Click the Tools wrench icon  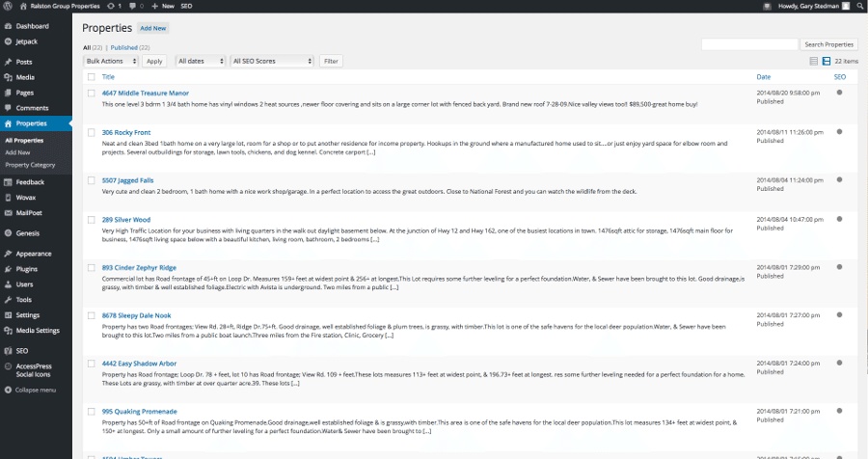click(x=8, y=300)
